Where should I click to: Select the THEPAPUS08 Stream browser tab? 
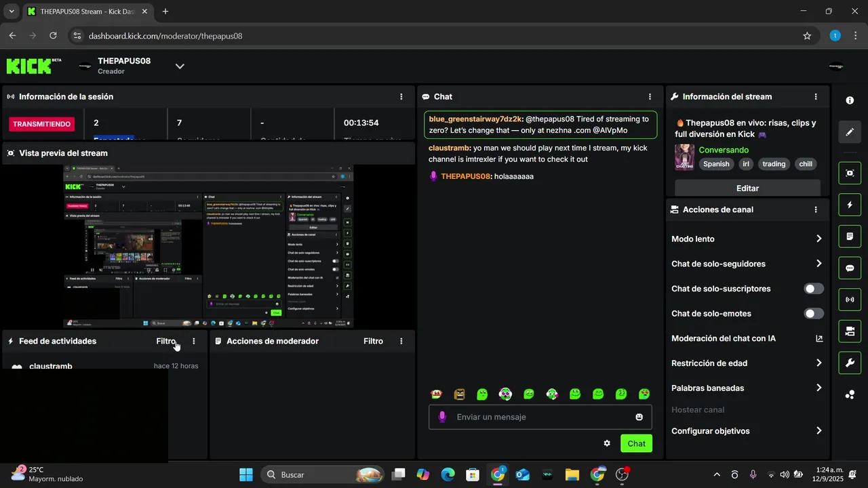(87, 12)
